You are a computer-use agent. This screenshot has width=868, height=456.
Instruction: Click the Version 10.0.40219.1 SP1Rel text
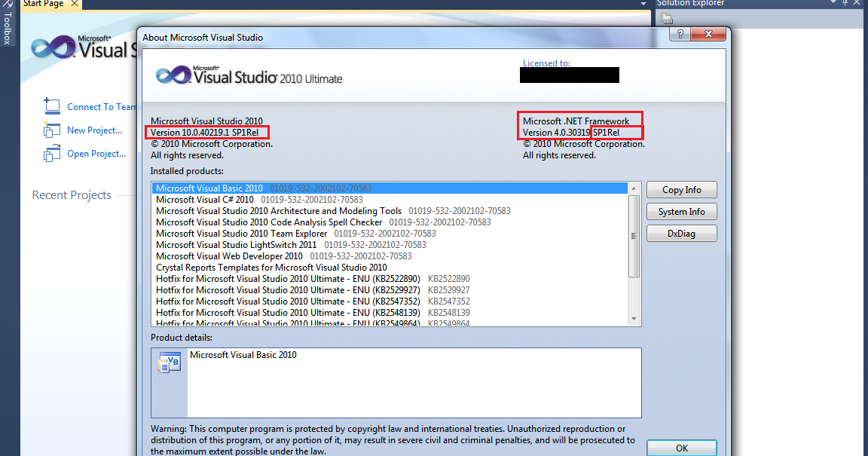204,133
